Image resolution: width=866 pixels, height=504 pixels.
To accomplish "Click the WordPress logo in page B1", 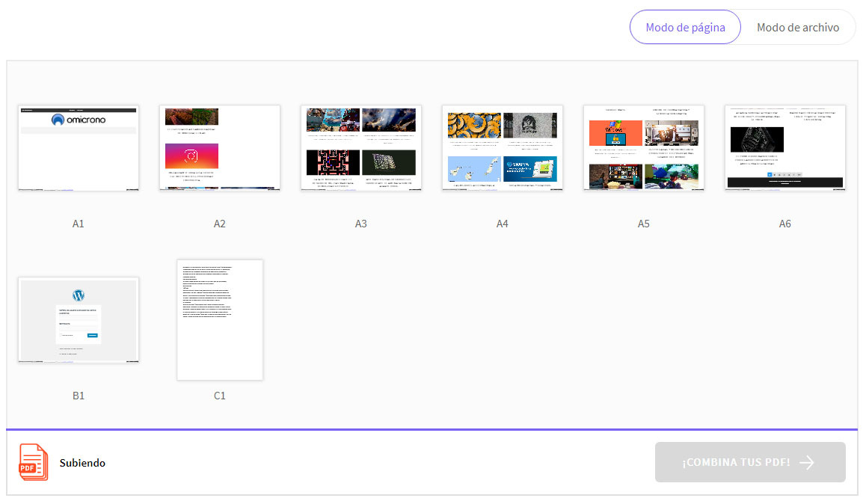I will tap(79, 295).
